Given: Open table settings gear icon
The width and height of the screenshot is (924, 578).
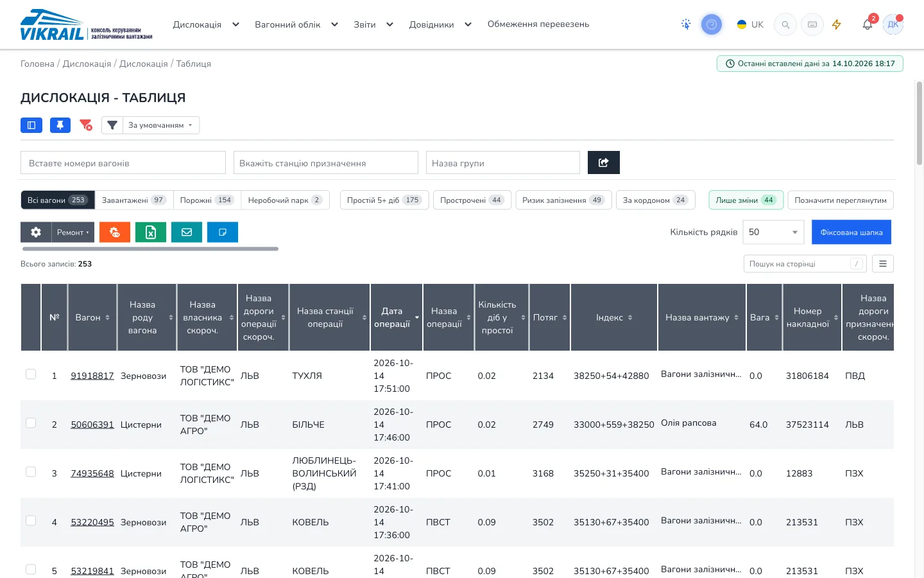Looking at the screenshot, I should [x=36, y=232].
